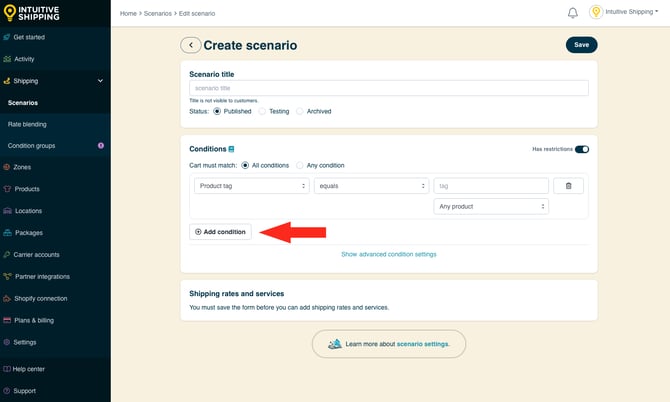Choose All conditions match option

[x=245, y=165]
